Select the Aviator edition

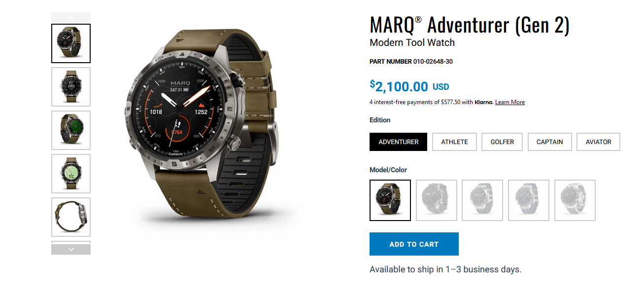coord(598,142)
